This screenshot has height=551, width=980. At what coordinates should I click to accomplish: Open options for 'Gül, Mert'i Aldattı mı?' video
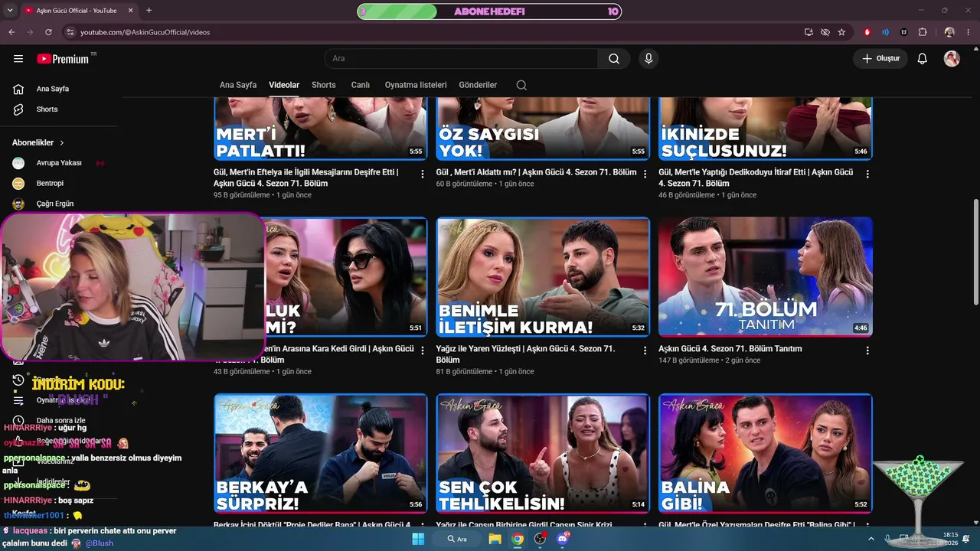645,174
